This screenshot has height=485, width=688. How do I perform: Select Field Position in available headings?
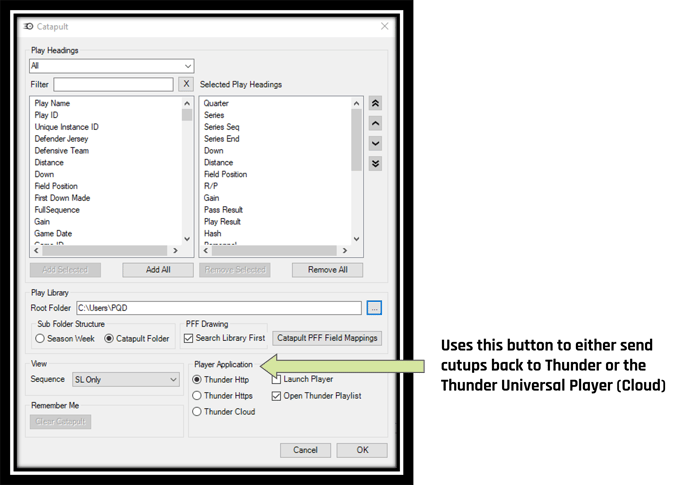[56, 186]
